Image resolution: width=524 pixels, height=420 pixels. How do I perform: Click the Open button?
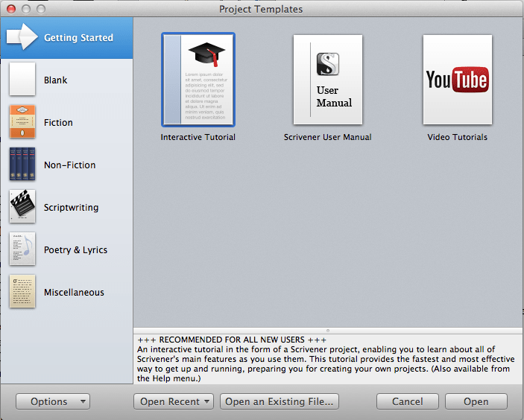pyautogui.click(x=476, y=401)
